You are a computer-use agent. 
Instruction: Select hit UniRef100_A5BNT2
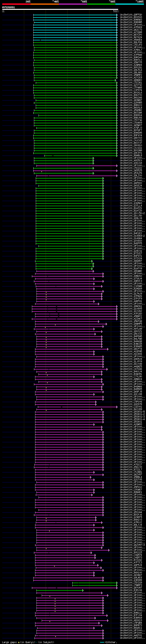pyautogui.click(x=131, y=316)
